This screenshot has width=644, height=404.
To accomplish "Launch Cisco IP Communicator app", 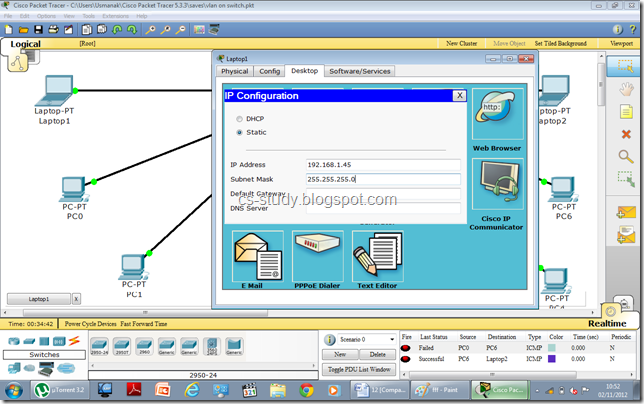I will point(497,185).
